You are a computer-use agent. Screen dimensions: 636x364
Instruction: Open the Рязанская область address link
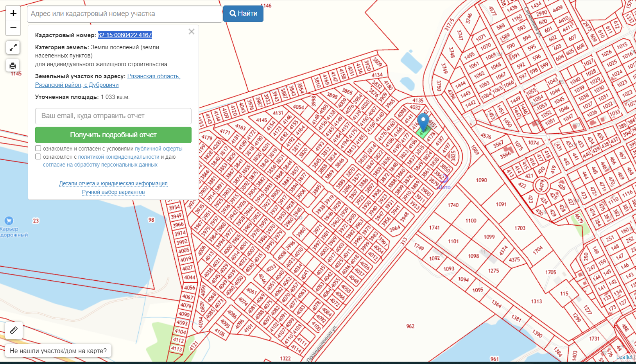pos(154,76)
